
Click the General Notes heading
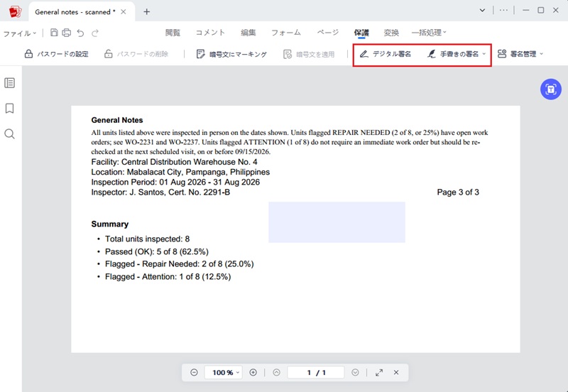coord(117,120)
